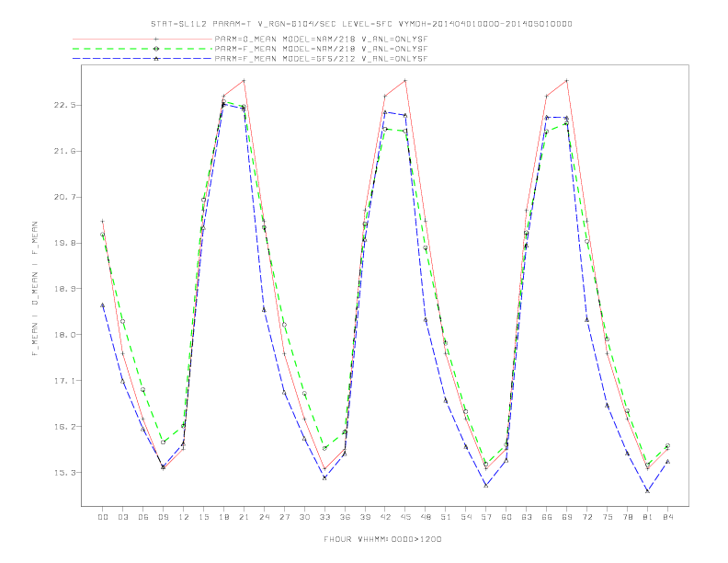Click x-axis forecast hour label 27
The image size is (728, 563).
coord(285,517)
